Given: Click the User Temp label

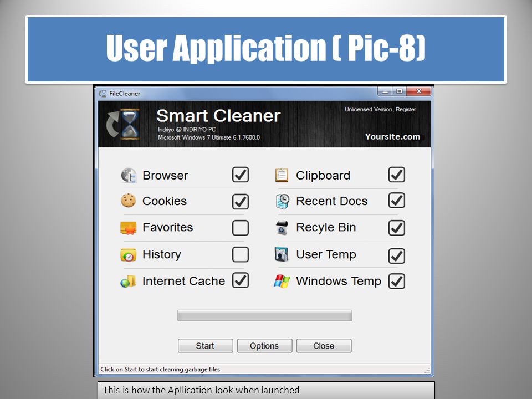Looking at the screenshot, I should pos(326,254).
